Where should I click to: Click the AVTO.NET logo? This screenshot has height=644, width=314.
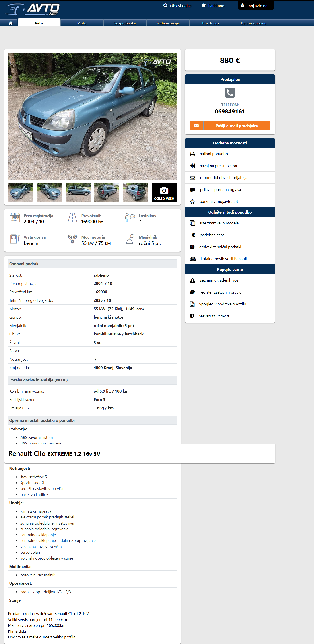pos(32,10)
